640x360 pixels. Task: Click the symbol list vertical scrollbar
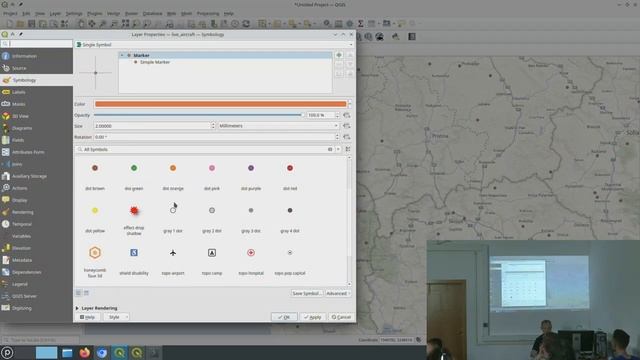click(x=349, y=220)
